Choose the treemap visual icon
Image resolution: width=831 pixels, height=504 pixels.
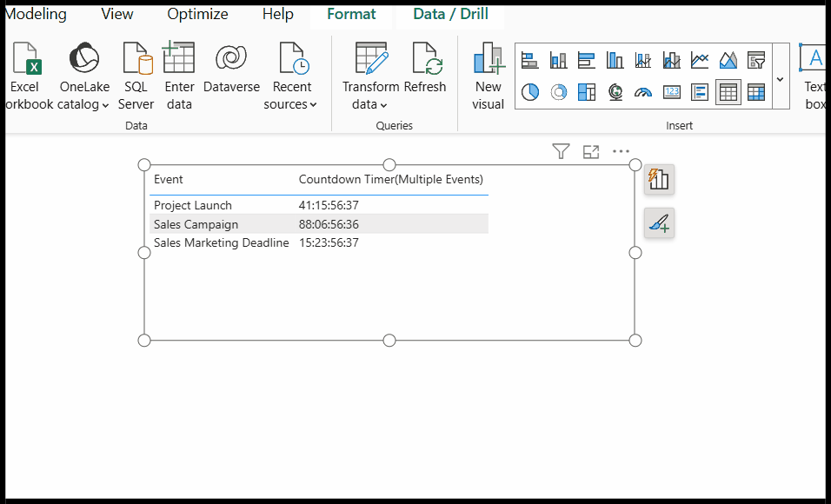[587, 92]
